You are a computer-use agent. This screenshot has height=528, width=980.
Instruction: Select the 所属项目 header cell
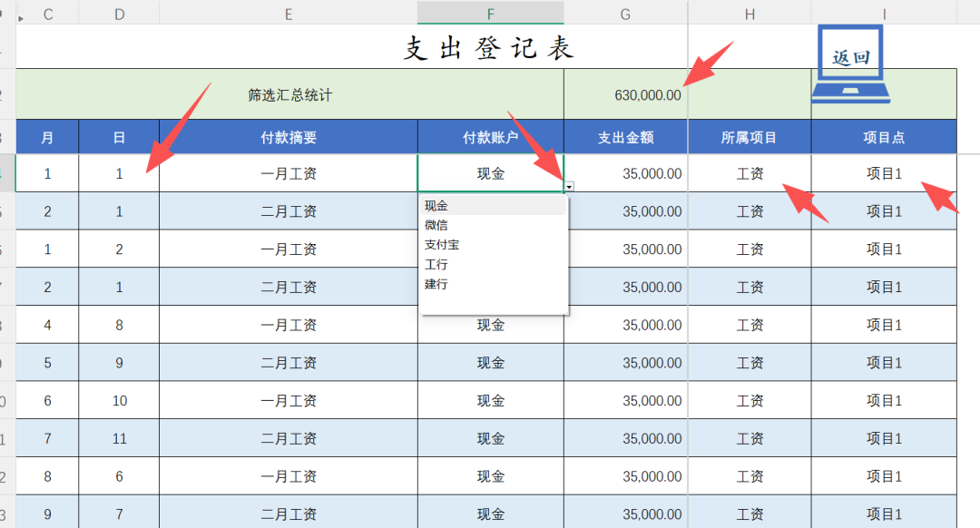click(750, 138)
